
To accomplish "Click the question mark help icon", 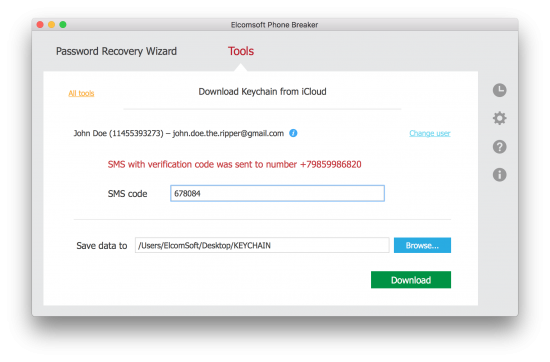I will pyautogui.click(x=499, y=147).
